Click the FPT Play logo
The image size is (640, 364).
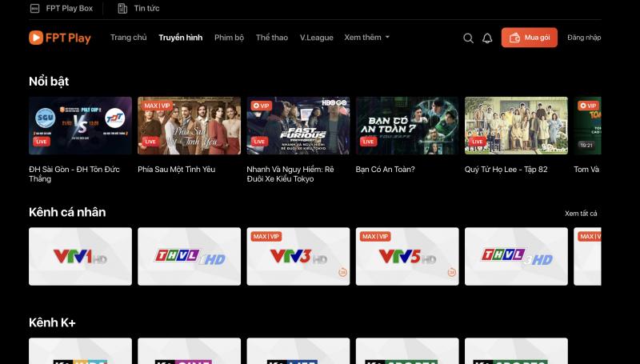60,38
